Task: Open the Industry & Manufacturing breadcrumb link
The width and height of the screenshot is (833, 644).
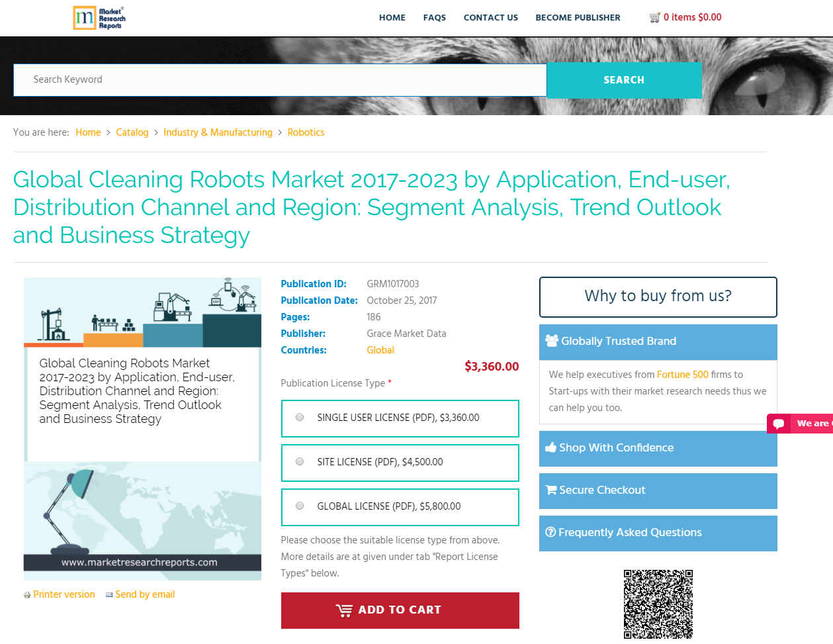Action: [x=218, y=132]
